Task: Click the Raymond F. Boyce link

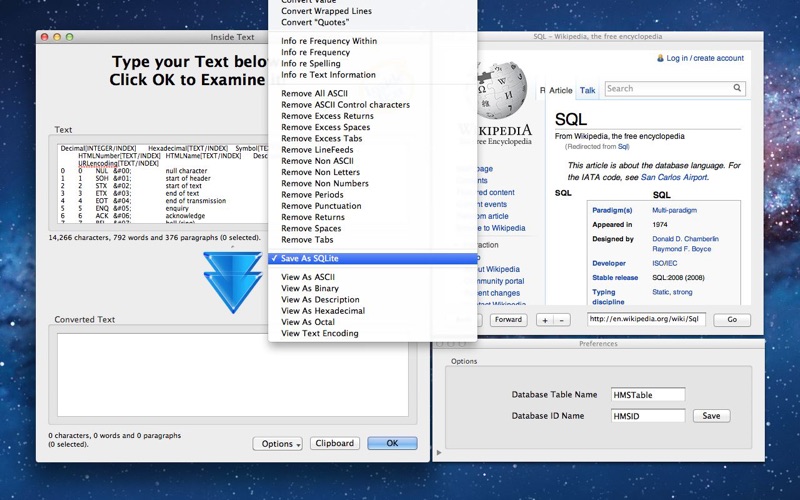Action: [682, 249]
